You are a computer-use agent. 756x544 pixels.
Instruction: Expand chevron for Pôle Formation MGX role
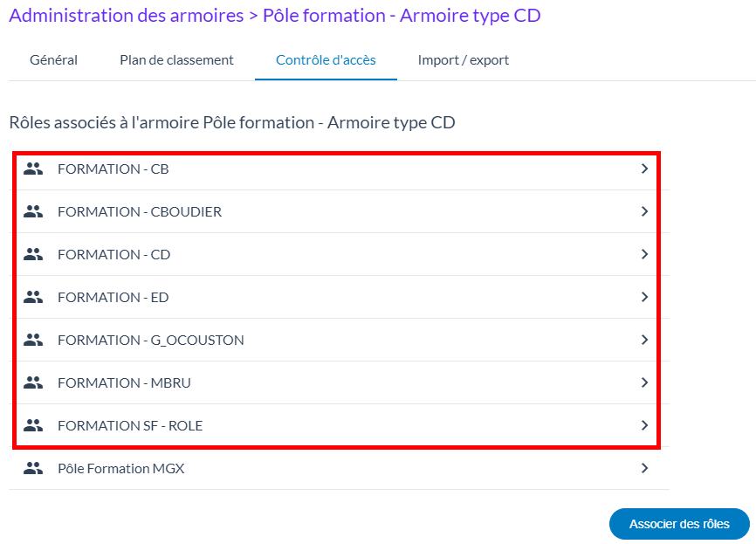pyautogui.click(x=644, y=468)
